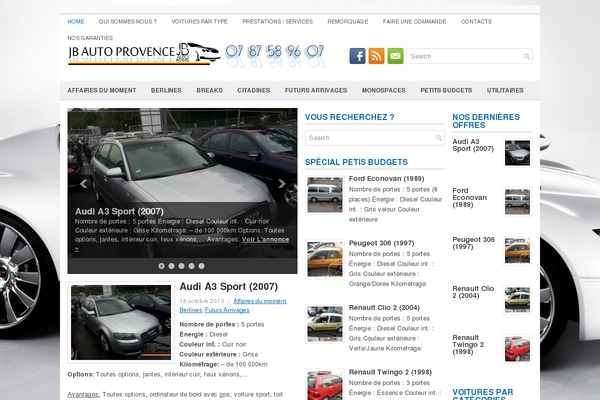Select the third slider pagination dot

[x=181, y=266]
